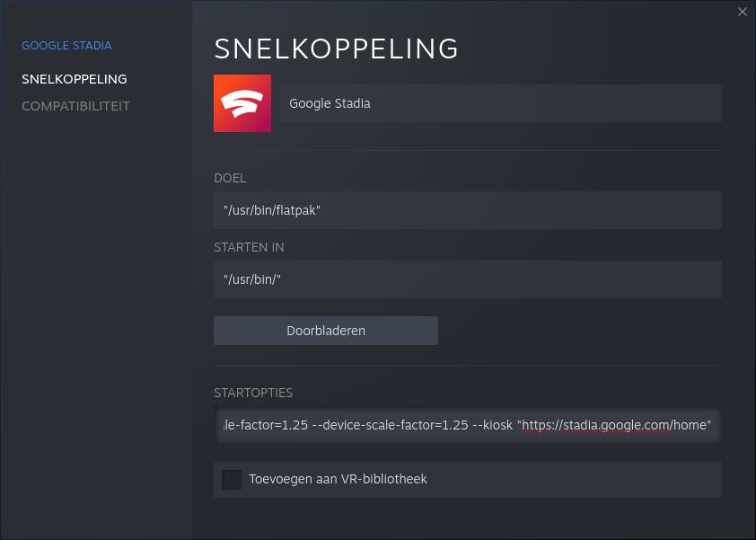Viewport: 756px width, 540px height.
Task: Click the Doorbladeren button
Action: pyautogui.click(x=325, y=331)
